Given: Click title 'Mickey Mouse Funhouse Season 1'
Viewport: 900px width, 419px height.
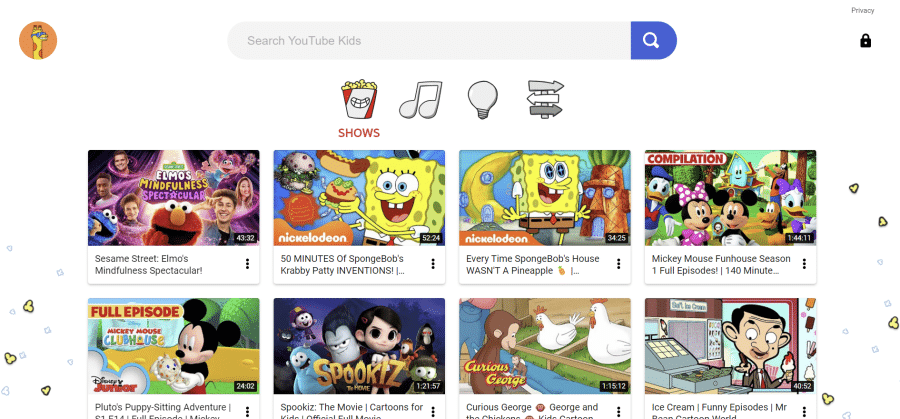Looking at the screenshot, I should 721,265.
